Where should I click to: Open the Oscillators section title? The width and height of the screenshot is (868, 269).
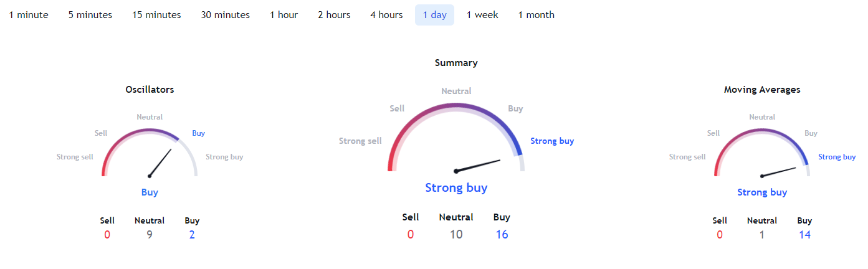[x=150, y=90]
